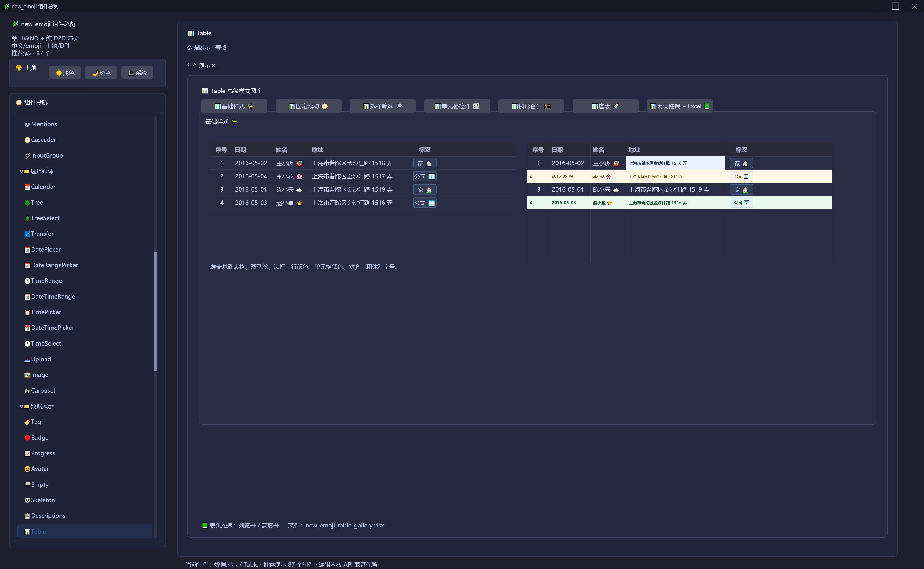Click the 标签 header in left table
Viewport: 924px width, 569px height.
click(x=425, y=150)
